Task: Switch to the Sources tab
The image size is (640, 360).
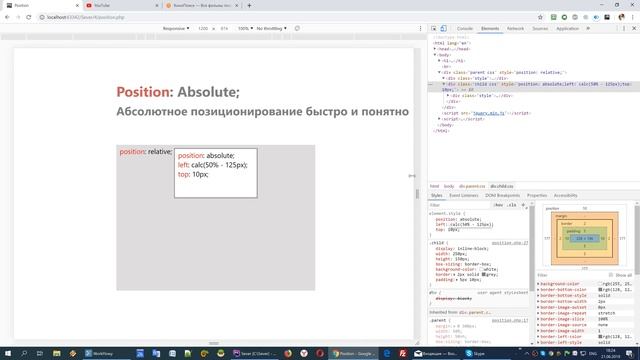Action: (540, 29)
